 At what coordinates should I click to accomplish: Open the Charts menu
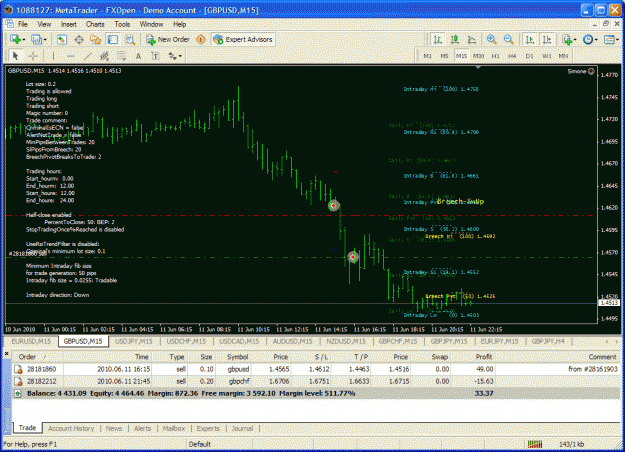[95, 24]
